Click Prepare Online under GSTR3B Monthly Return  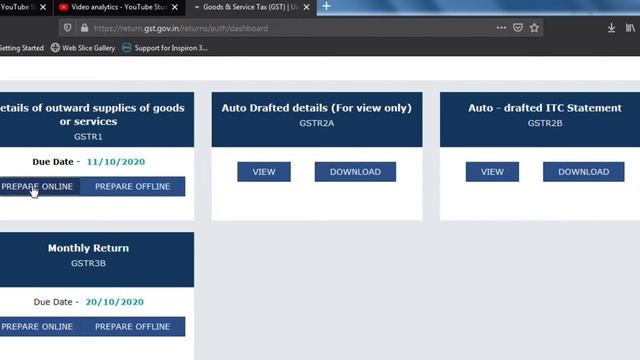tap(40, 327)
